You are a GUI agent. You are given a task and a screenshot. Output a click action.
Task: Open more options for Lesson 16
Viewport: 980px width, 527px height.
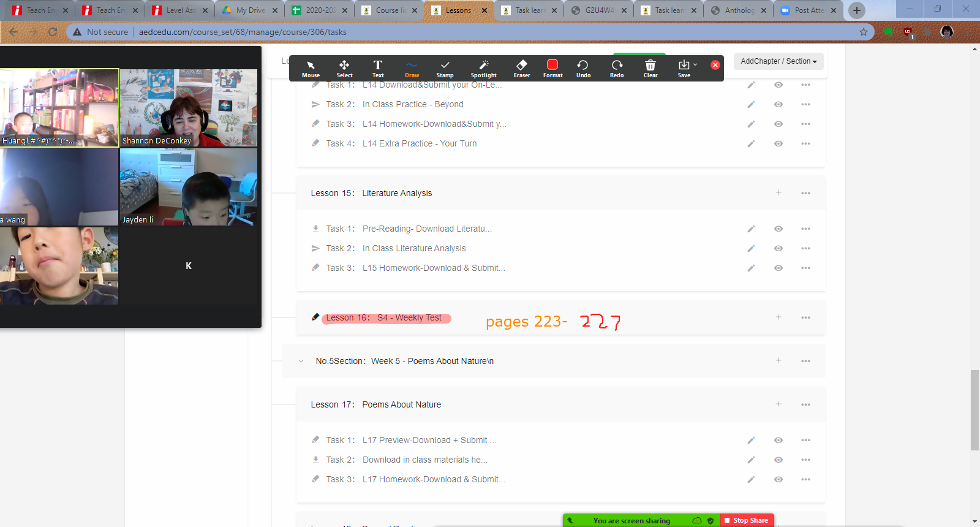(805, 317)
